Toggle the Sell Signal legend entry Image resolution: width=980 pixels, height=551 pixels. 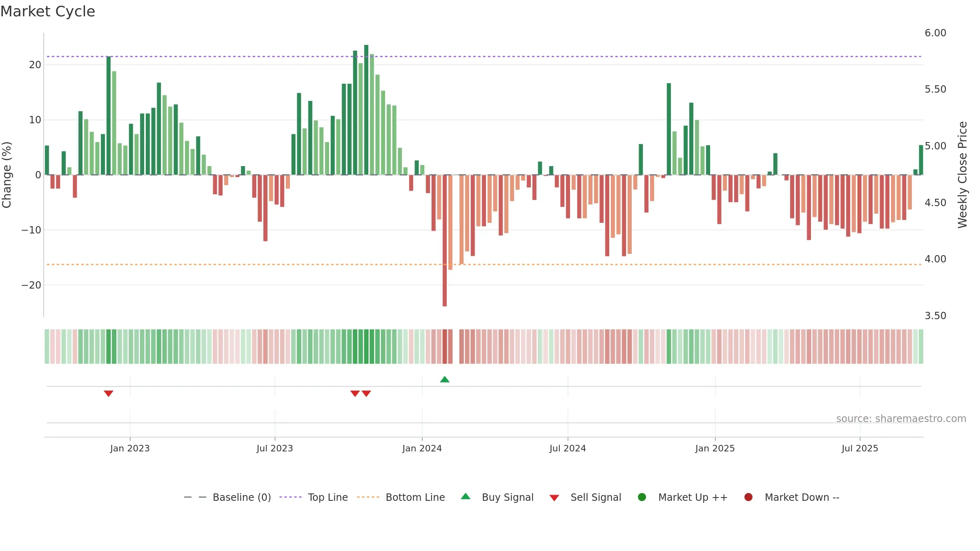(585, 497)
